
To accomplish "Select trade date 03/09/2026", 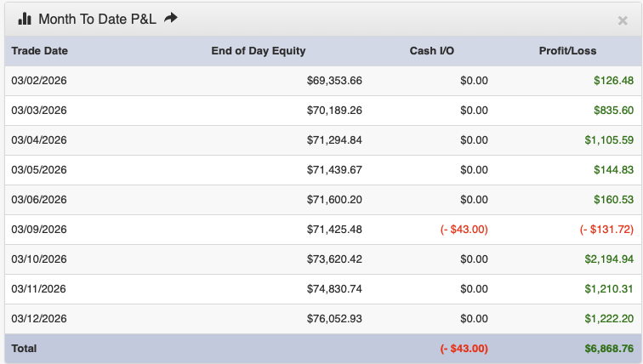I will (39, 229).
